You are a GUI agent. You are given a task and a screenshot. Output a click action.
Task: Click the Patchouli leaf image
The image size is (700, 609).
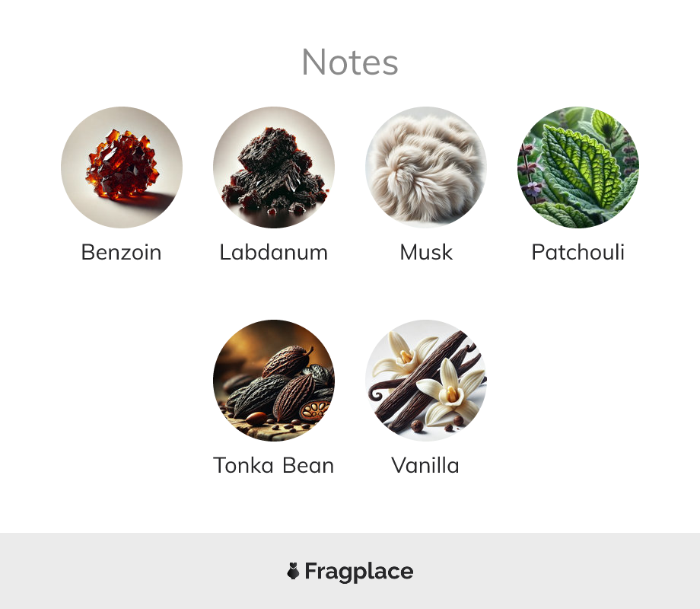578,167
